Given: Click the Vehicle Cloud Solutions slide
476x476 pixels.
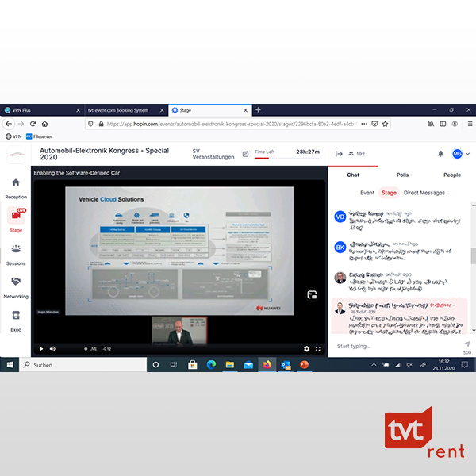Looking at the screenshot, I should pos(179,251).
